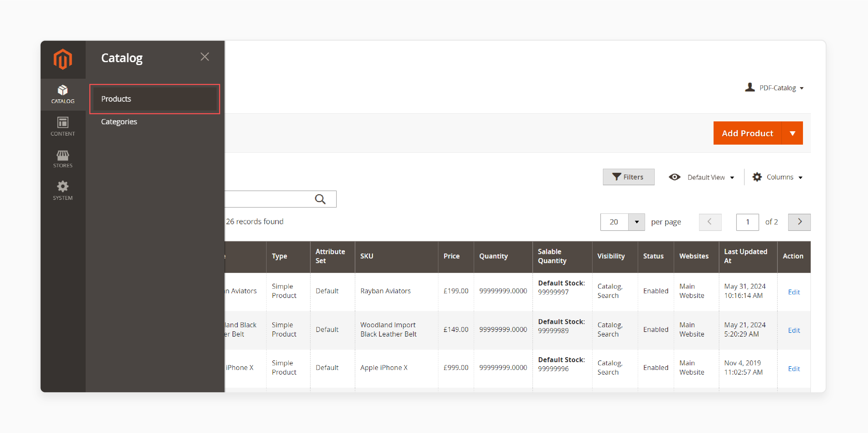
Task: Click the Catalog flyout title
Action: (x=122, y=58)
